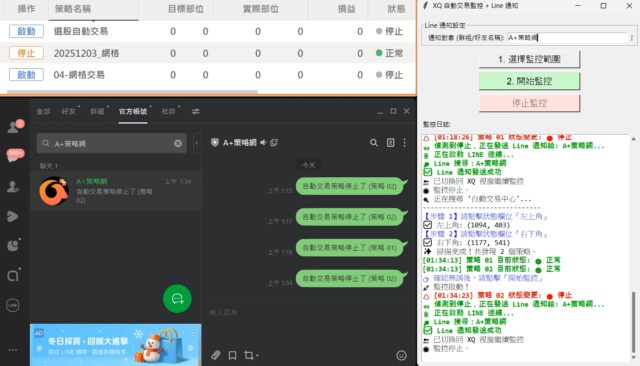Click the 上午 1:34 message bubble
Viewport: 640px width, 366px height.
point(350,279)
